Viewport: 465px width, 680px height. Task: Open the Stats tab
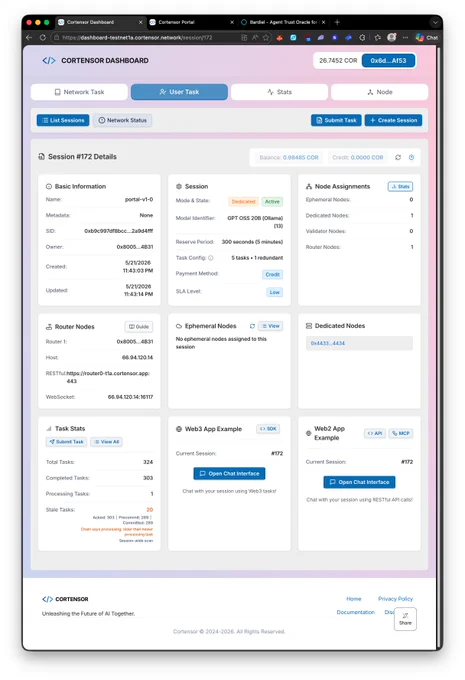pos(279,92)
